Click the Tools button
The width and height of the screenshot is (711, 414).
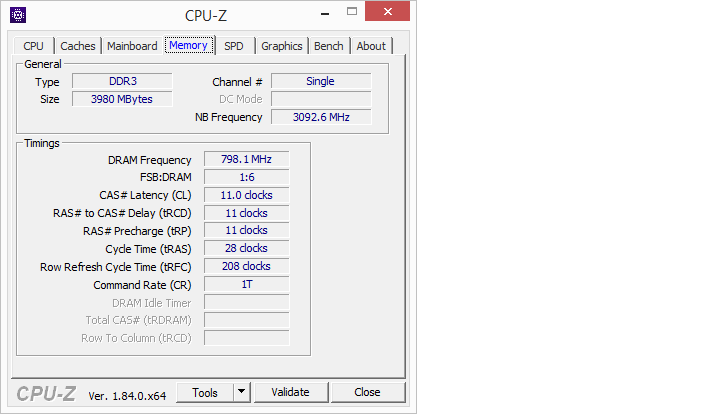(205, 393)
